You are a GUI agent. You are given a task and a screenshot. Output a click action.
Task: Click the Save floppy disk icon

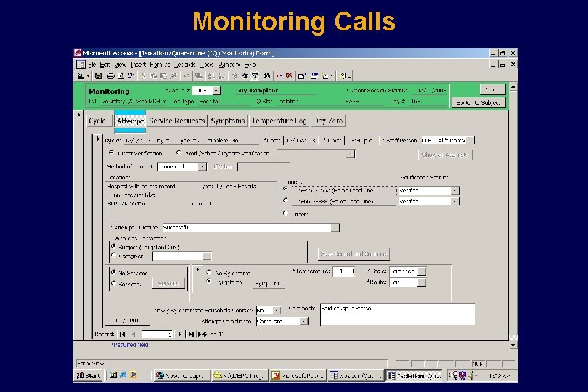pyautogui.click(x=98, y=76)
